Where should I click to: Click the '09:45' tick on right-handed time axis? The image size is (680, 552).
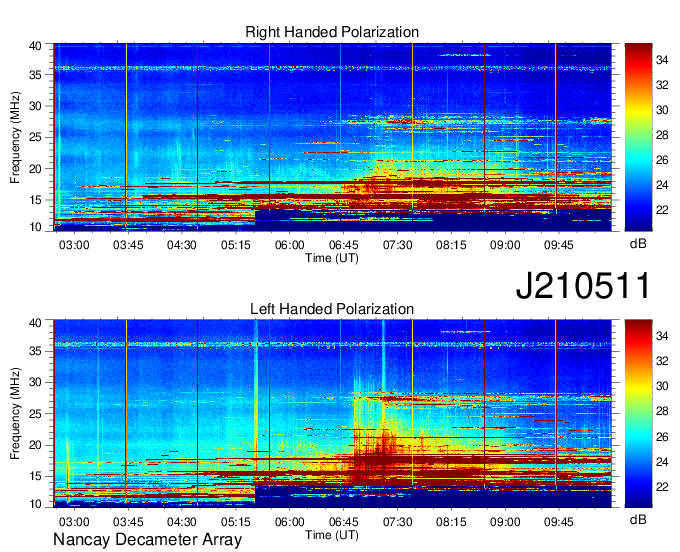tap(559, 245)
